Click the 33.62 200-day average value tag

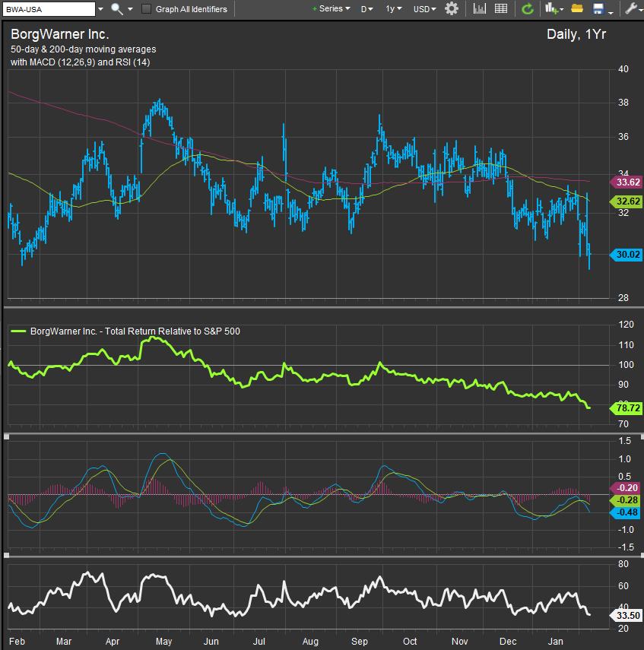pos(626,182)
